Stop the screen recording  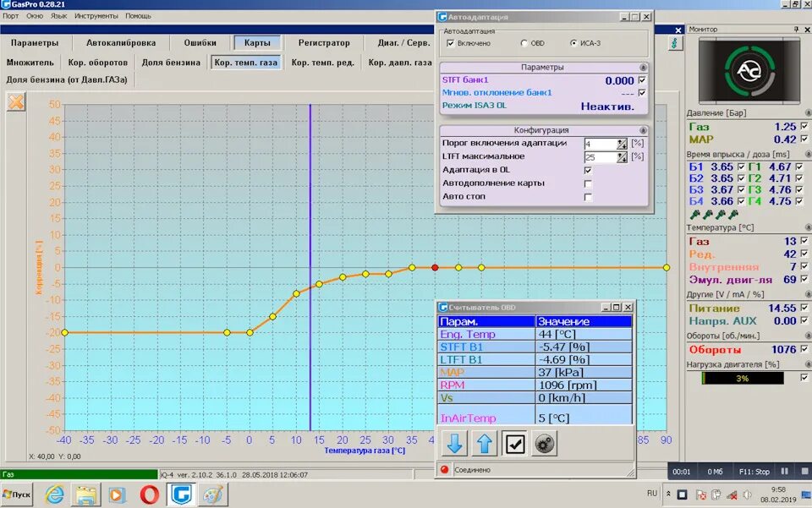(x=804, y=472)
